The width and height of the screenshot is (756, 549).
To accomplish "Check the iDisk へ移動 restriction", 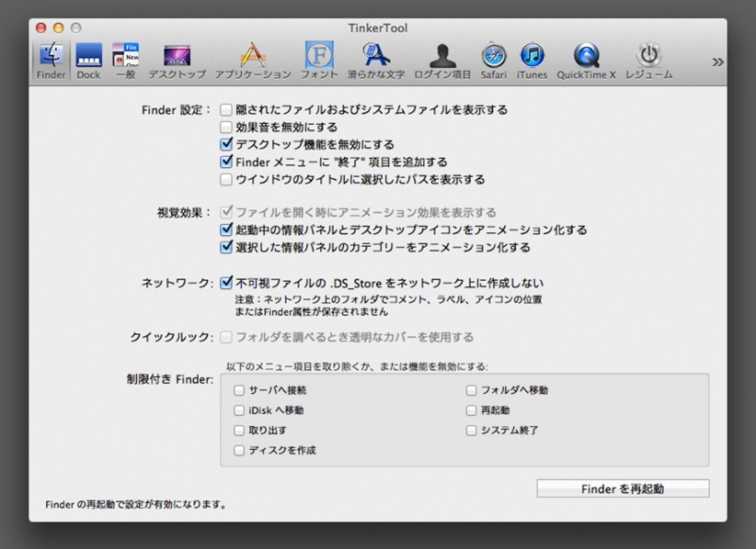I will (239, 410).
